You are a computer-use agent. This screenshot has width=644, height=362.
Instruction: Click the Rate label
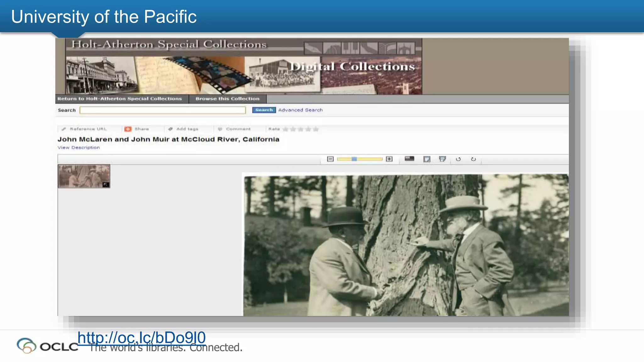[x=274, y=129]
